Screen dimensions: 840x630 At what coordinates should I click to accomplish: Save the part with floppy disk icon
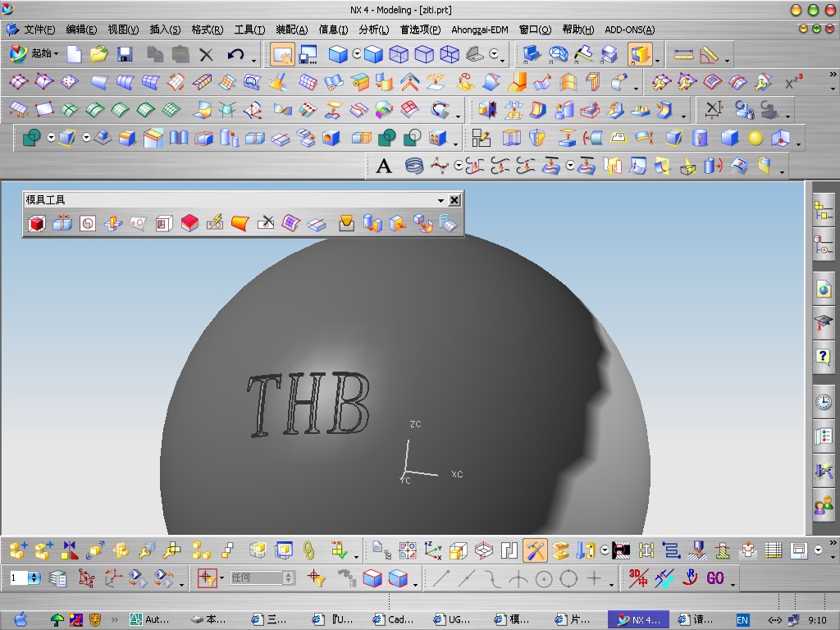[125, 54]
